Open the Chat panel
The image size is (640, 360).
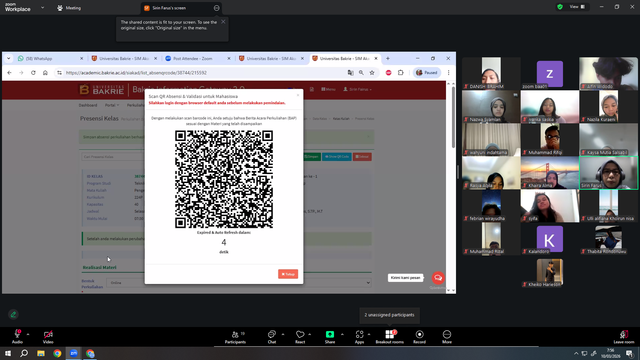point(272,336)
